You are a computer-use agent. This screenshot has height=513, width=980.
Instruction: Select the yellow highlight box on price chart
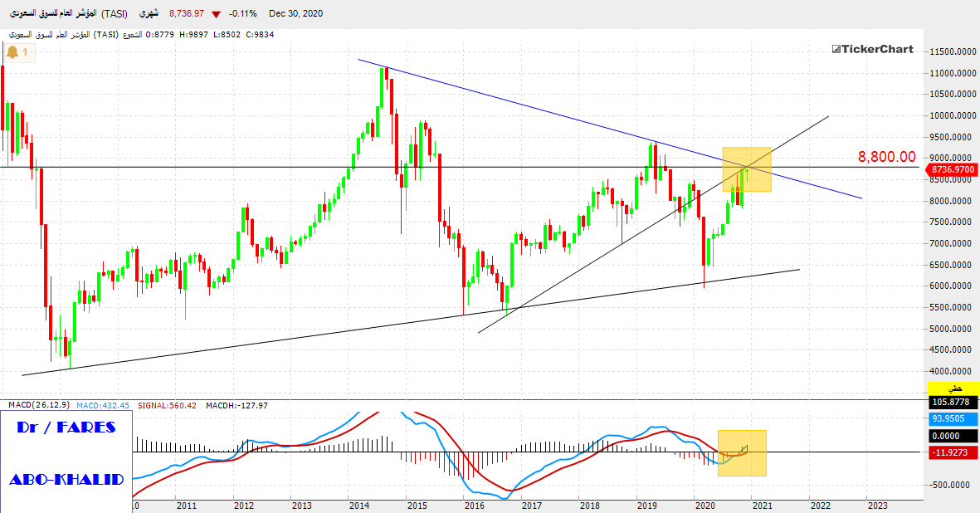click(747, 169)
